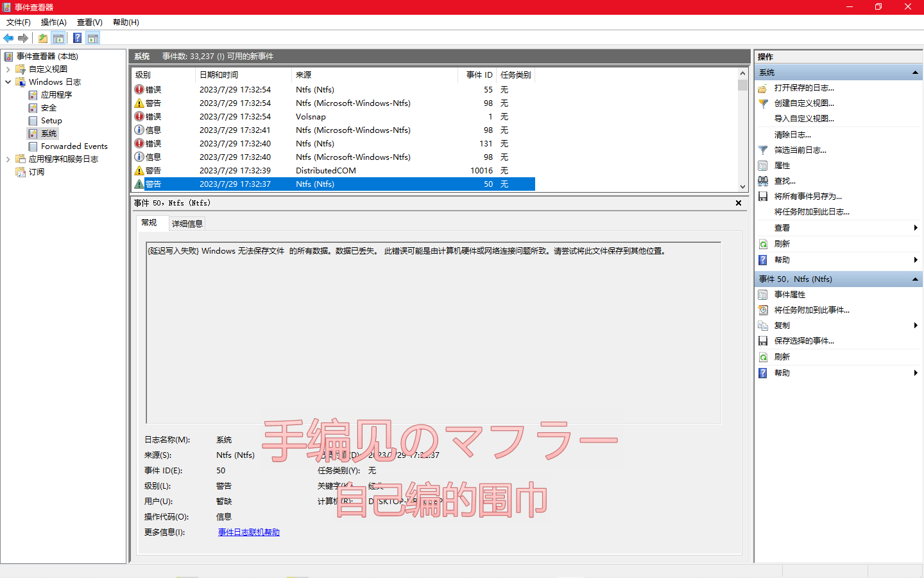Toggle the console tree pane toolbar icon
Image resolution: width=924 pixels, height=578 pixels.
(x=58, y=38)
